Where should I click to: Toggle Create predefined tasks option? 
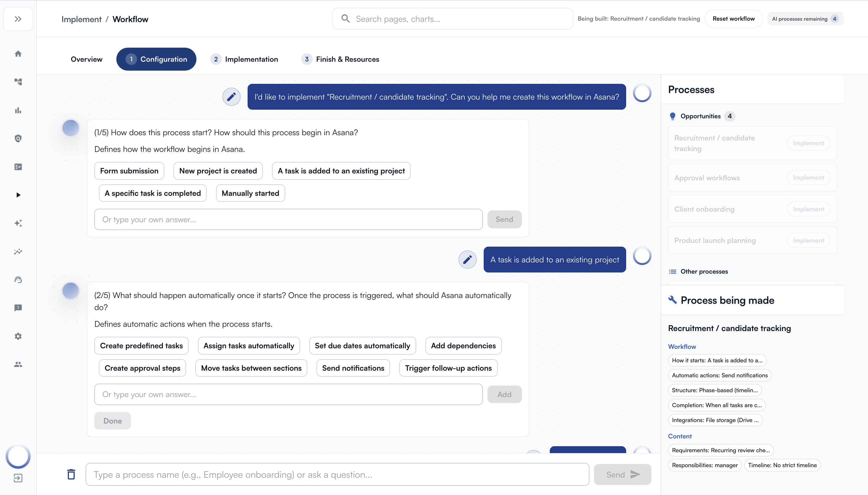tap(141, 346)
